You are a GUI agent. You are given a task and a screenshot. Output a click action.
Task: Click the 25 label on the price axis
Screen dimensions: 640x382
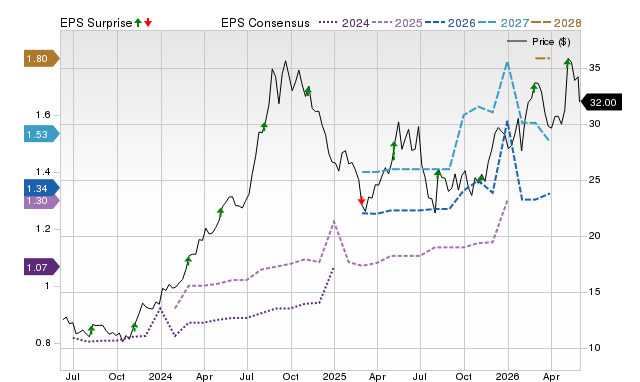(x=594, y=180)
